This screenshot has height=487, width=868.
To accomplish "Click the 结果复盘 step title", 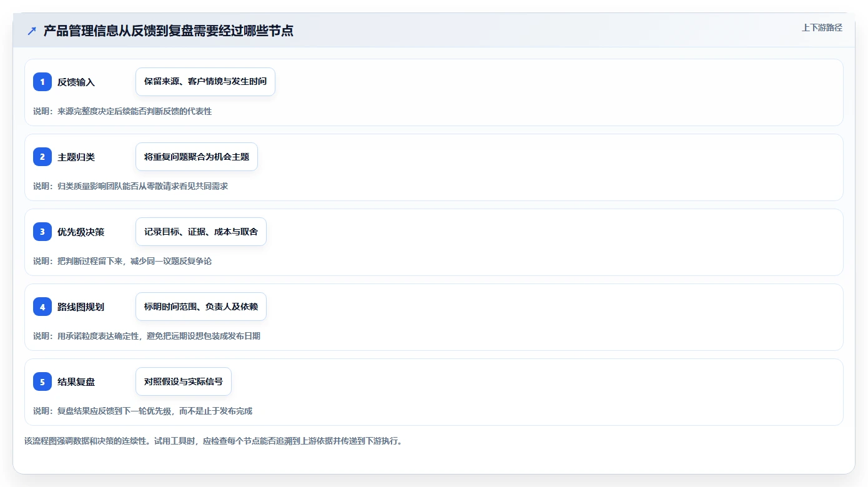I will tap(76, 381).
